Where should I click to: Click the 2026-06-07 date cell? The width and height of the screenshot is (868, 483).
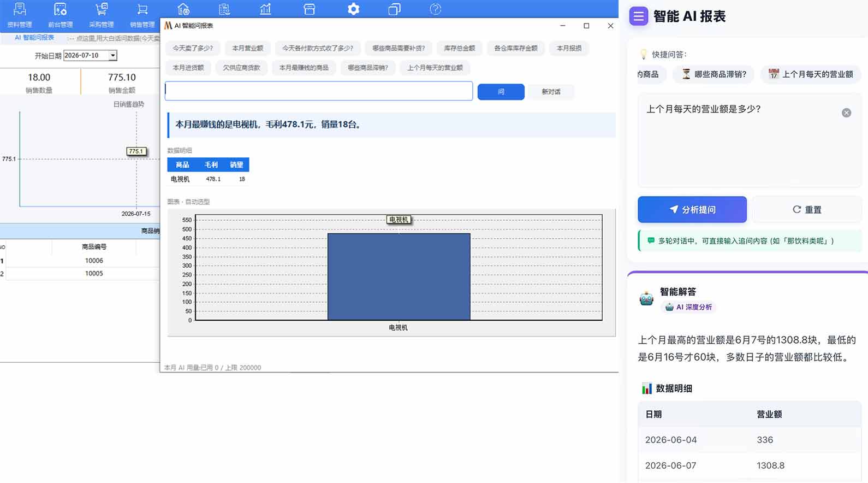click(x=671, y=466)
